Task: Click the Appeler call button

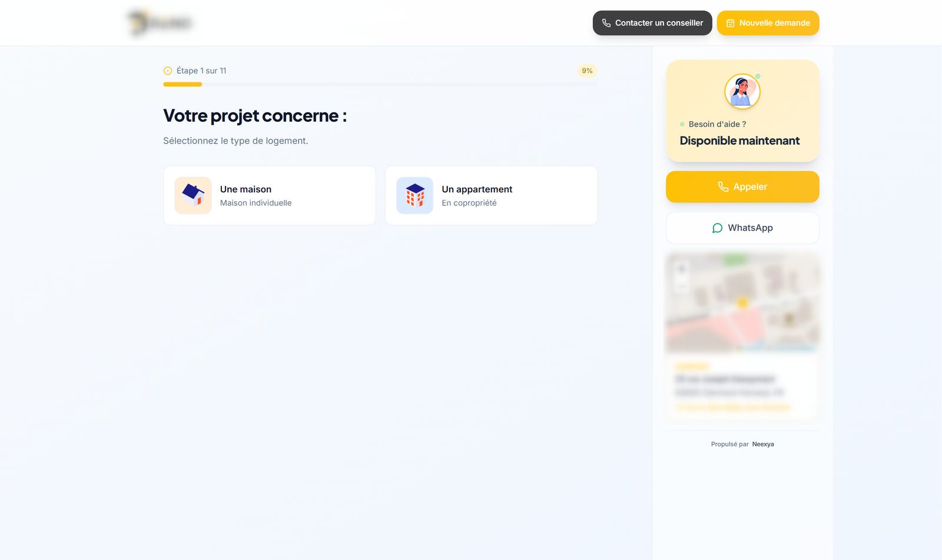Action: click(742, 186)
